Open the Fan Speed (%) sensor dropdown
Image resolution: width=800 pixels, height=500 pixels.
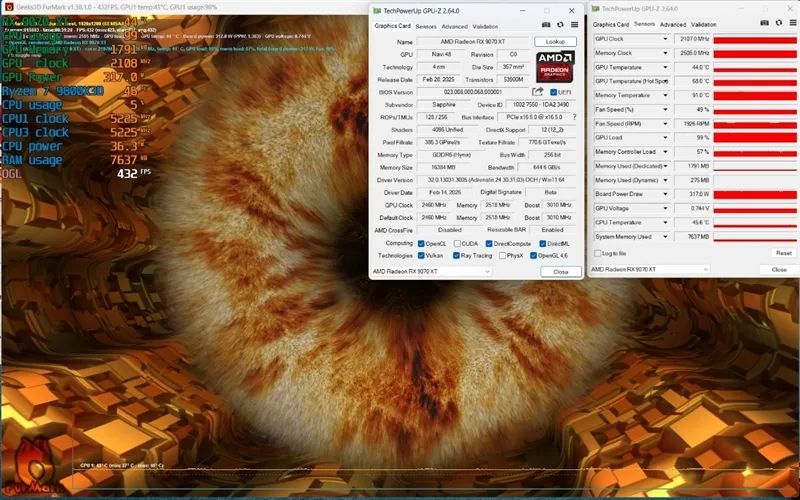(x=665, y=109)
